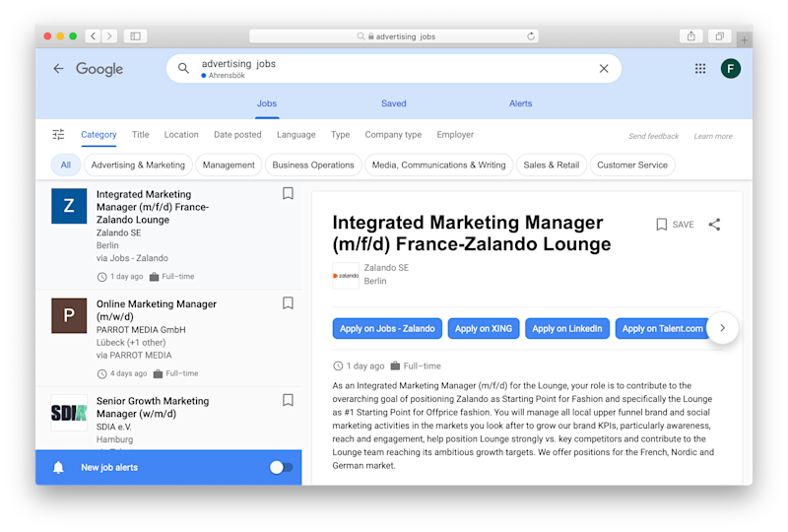Select the Sales & Retail chip
Image resolution: width=788 pixels, height=532 pixels.
pyautogui.click(x=552, y=165)
